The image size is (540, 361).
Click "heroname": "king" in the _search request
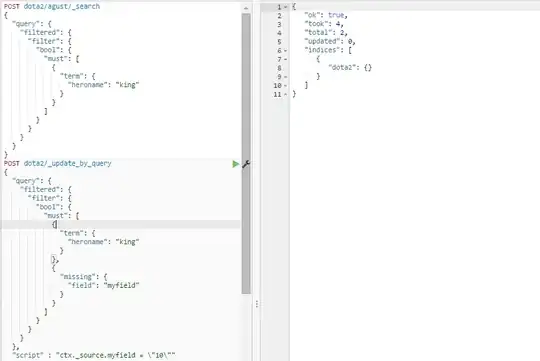click(x=104, y=85)
